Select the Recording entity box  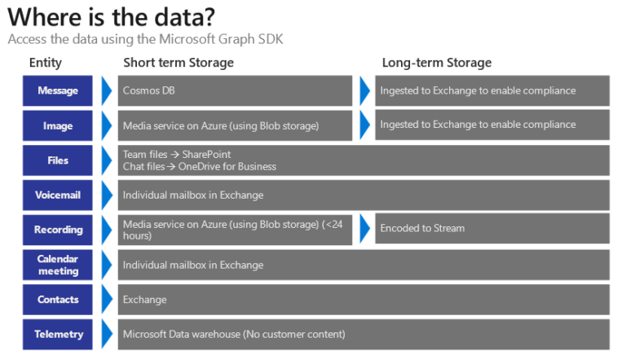[58, 230]
